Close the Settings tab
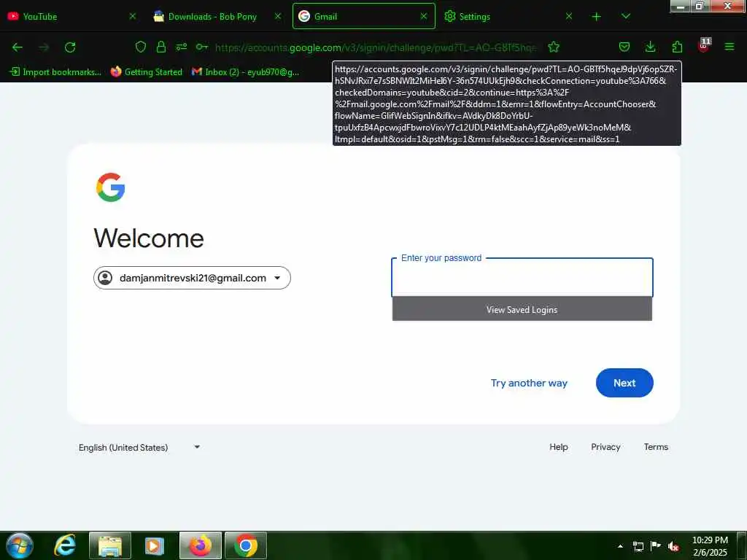747x560 pixels. coord(569,16)
